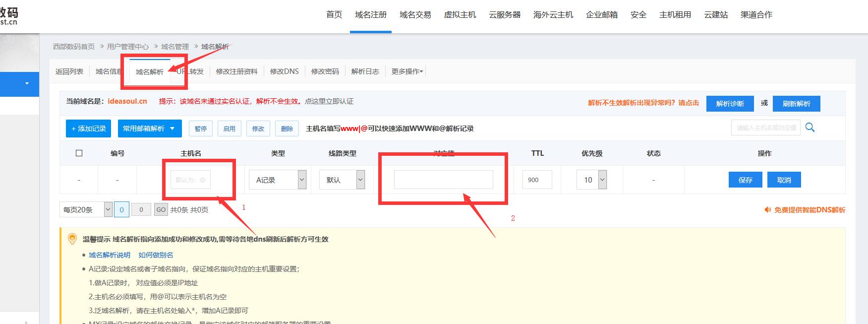Click the lightbulb tip icon
868x324 pixels.
coord(72,239)
